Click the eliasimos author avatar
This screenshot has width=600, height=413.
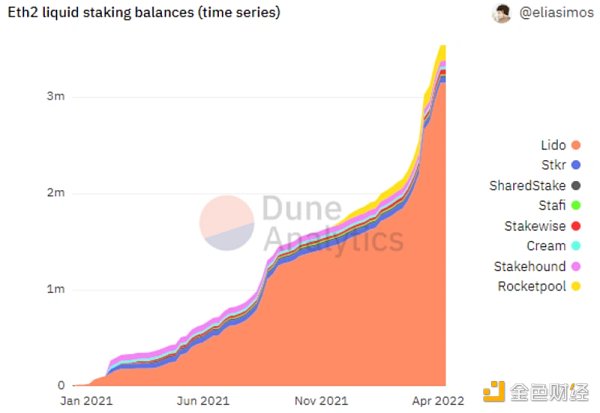(x=501, y=14)
